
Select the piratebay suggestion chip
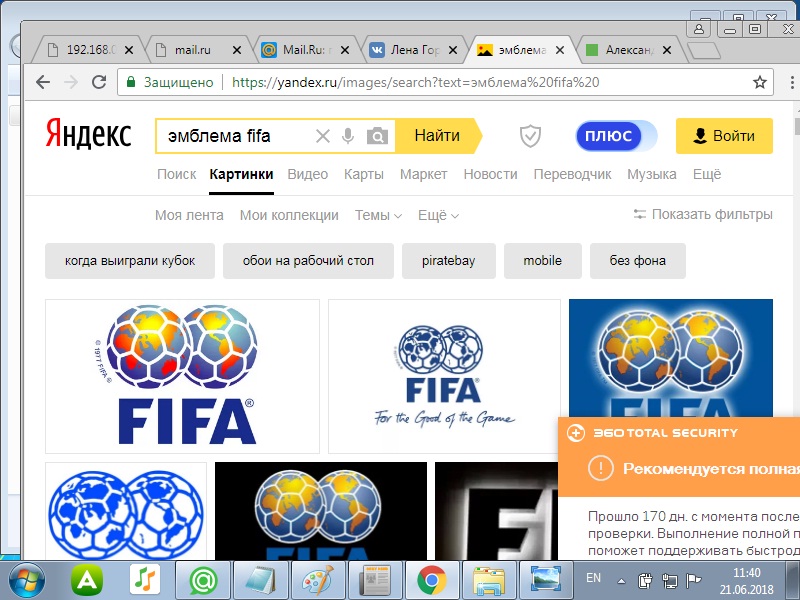(448, 261)
